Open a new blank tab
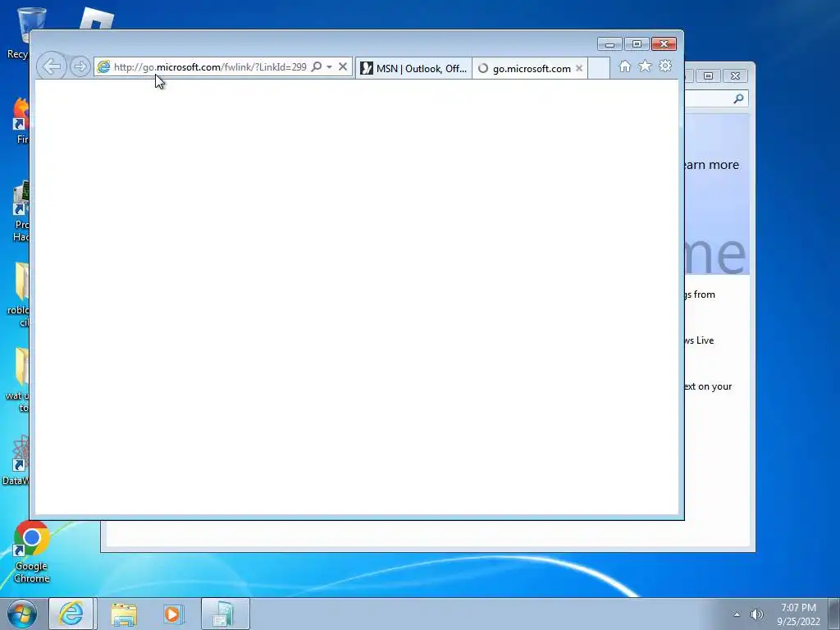 [x=599, y=69]
